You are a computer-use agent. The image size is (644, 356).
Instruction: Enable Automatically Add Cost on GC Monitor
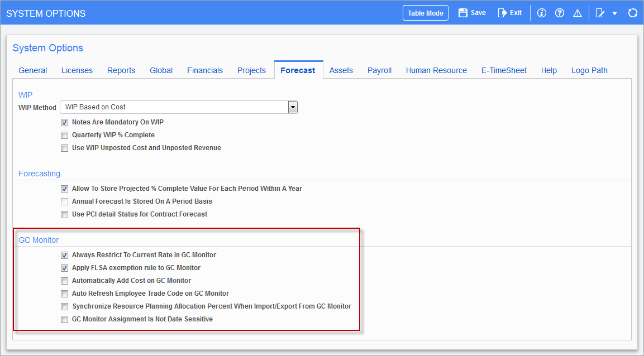point(64,281)
